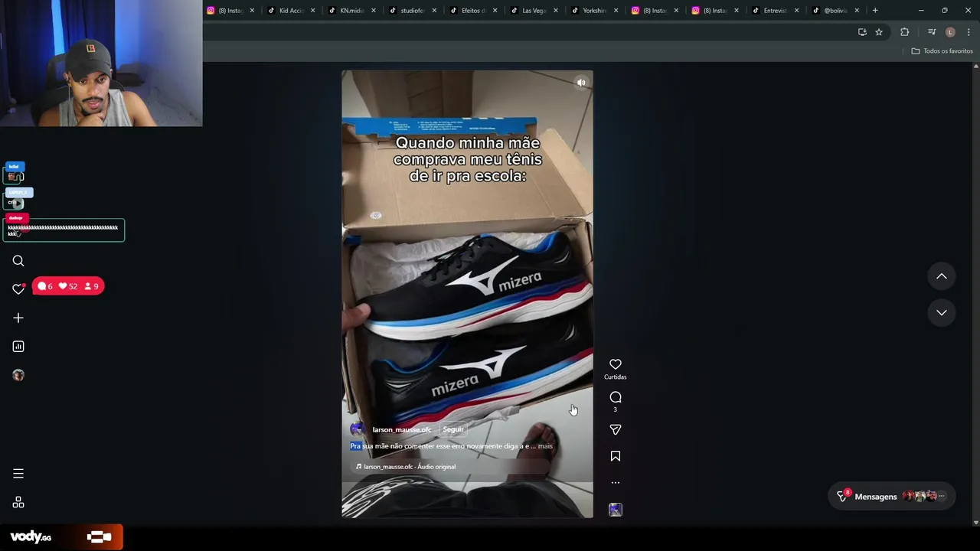The image size is (980, 551).
Task: Bookmark this page with star icon
Action: click(879, 32)
